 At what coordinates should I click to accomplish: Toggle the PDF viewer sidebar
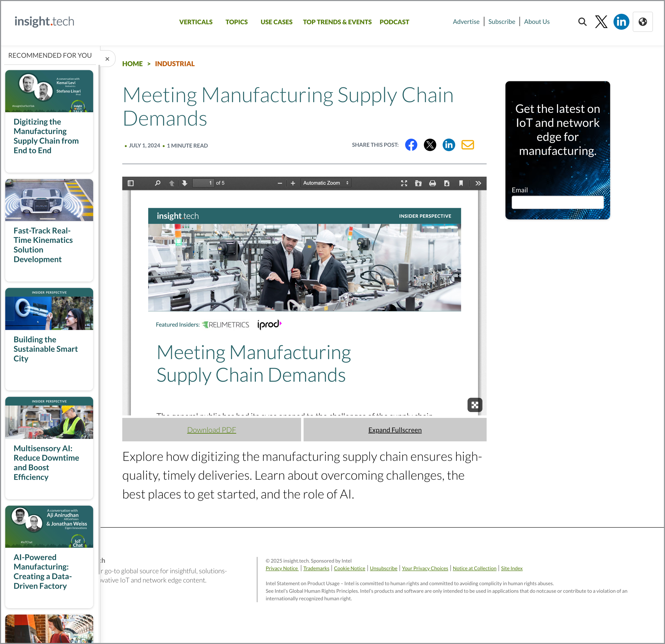[131, 183]
